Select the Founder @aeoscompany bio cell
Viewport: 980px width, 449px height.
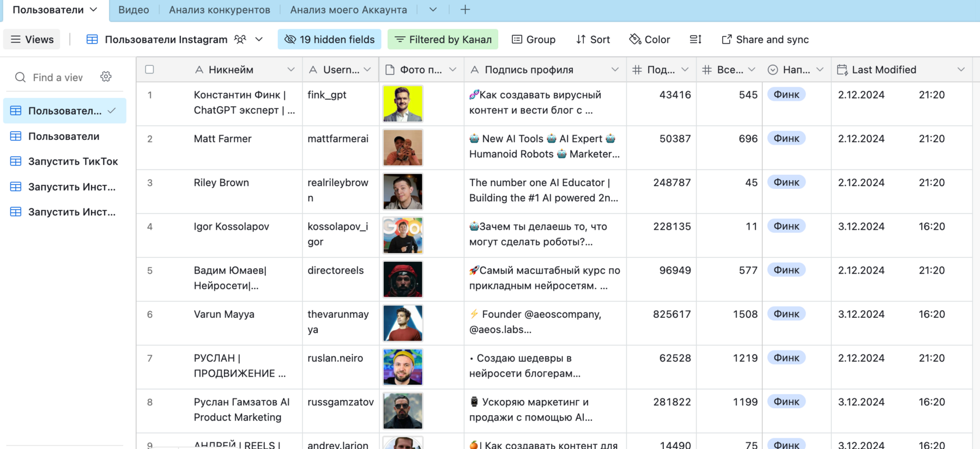(545, 323)
